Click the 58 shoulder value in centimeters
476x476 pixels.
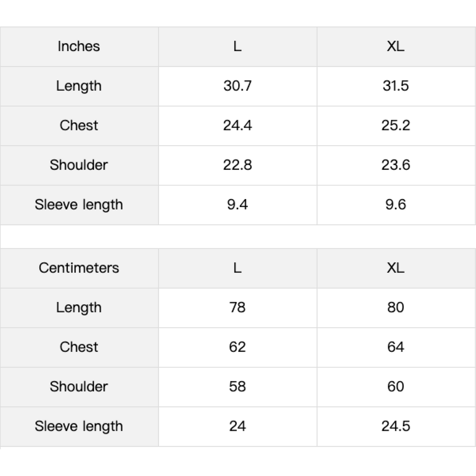point(238,387)
